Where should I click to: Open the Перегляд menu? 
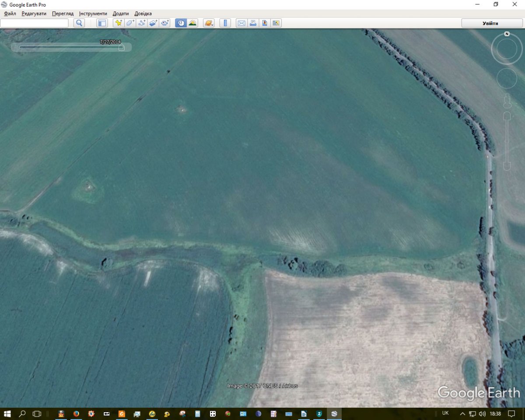(x=63, y=14)
